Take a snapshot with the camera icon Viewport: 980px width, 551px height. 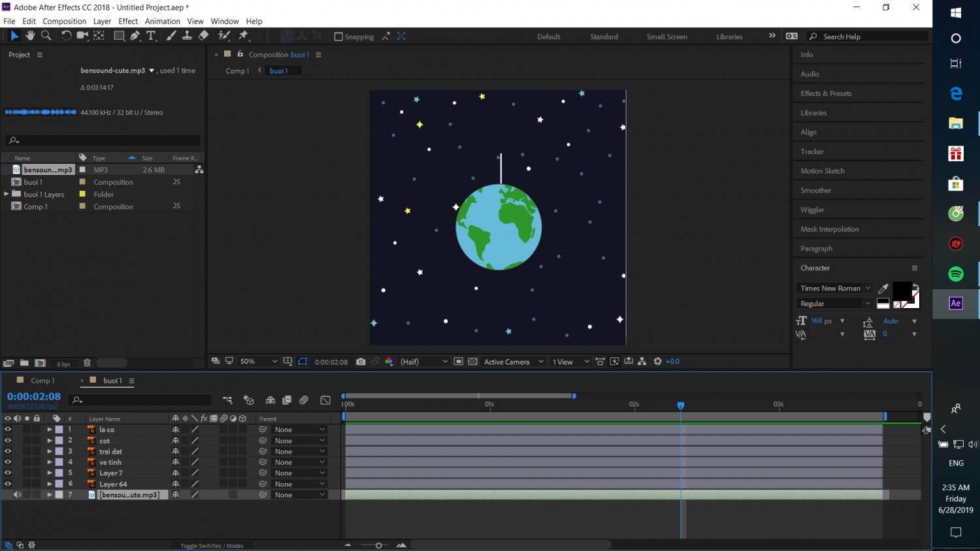click(361, 362)
